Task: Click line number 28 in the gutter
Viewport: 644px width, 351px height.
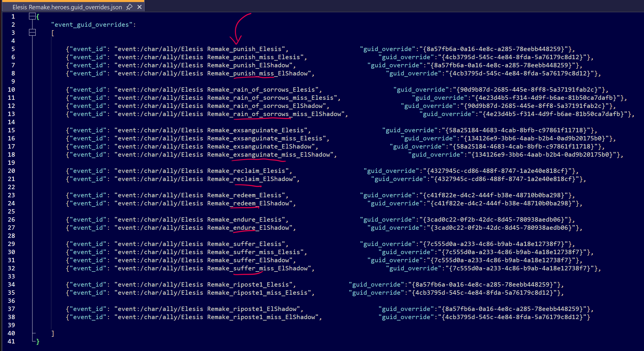Action: pyautogui.click(x=11, y=236)
